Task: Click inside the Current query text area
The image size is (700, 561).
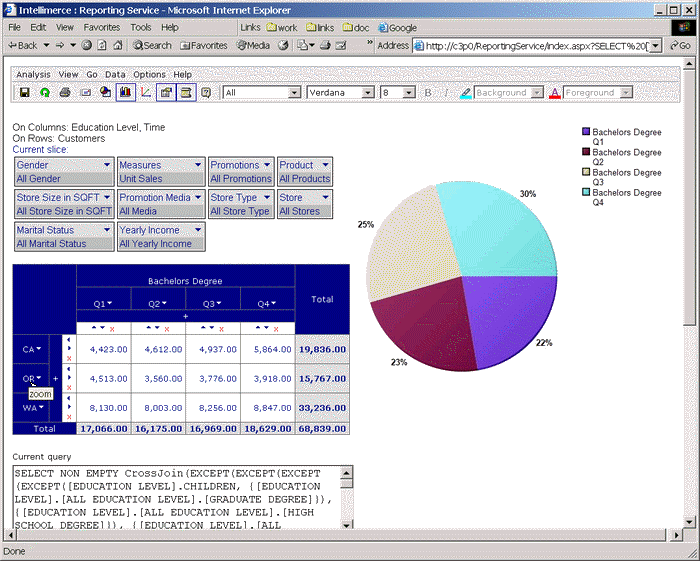Action: (x=176, y=498)
